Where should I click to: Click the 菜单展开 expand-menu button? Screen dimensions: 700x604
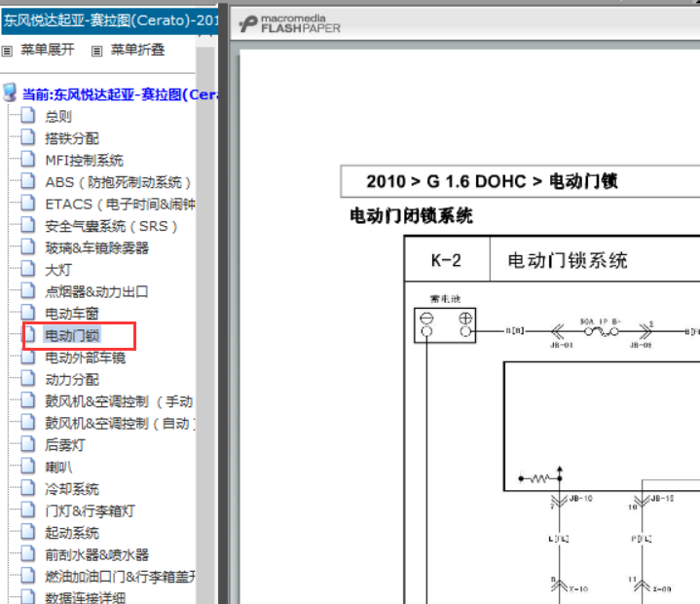coord(48,50)
